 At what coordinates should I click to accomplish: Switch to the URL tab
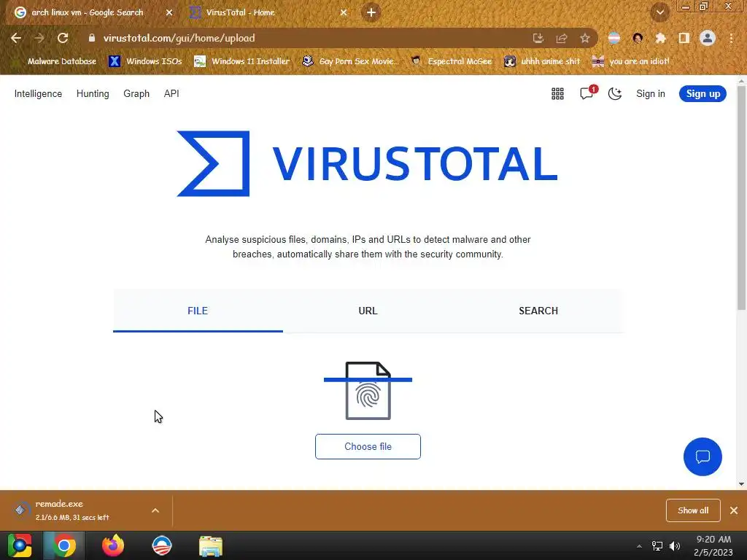click(x=368, y=311)
